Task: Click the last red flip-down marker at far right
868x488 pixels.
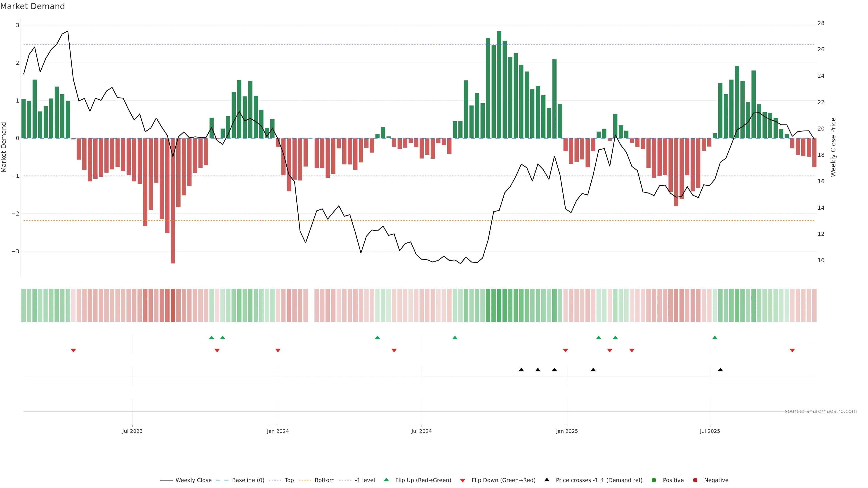Action: point(792,351)
